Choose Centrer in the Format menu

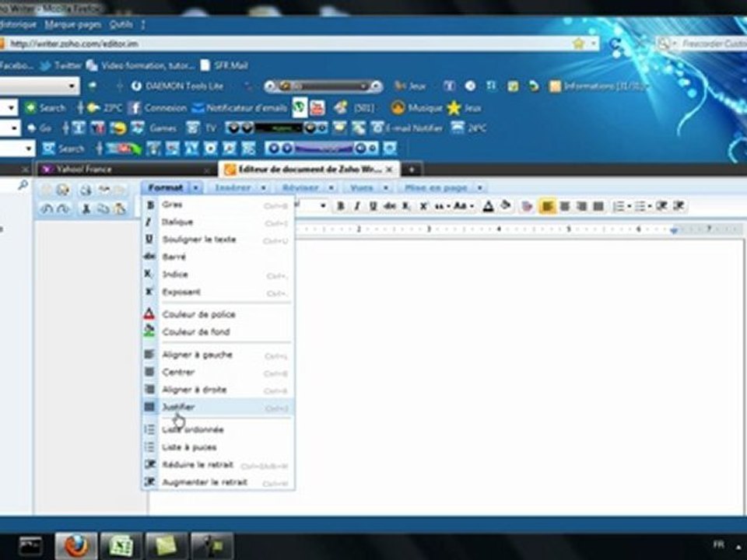(218, 373)
